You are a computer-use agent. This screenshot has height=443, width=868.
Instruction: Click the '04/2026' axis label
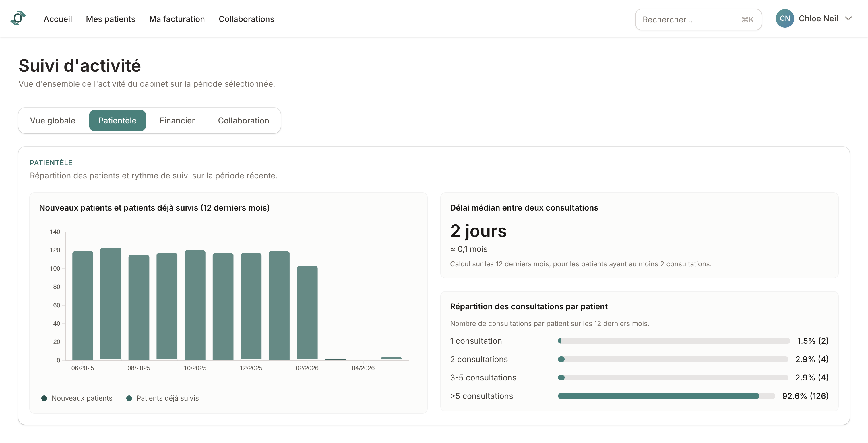coord(363,368)
